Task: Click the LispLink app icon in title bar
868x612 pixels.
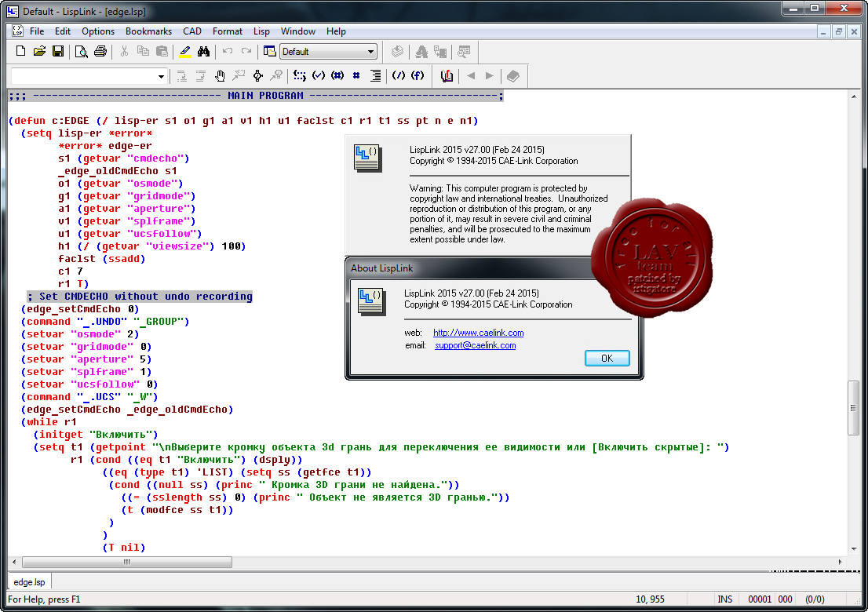Action: point(13,11)
